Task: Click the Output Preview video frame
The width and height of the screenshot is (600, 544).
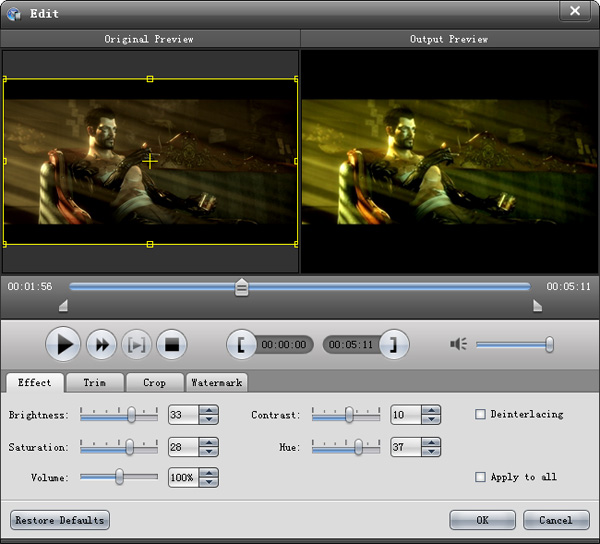Action: [x=449, y=161]
